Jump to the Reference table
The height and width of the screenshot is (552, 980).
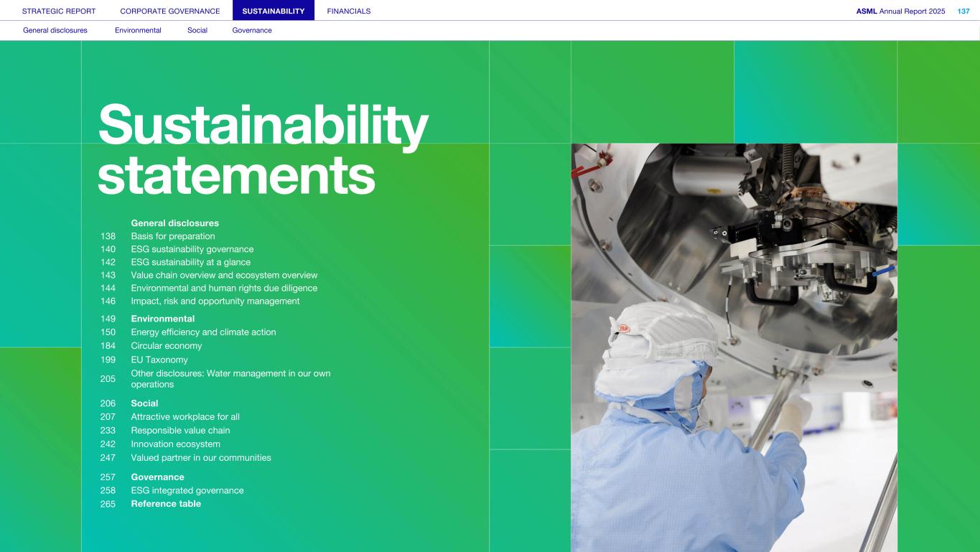[166, 504]
